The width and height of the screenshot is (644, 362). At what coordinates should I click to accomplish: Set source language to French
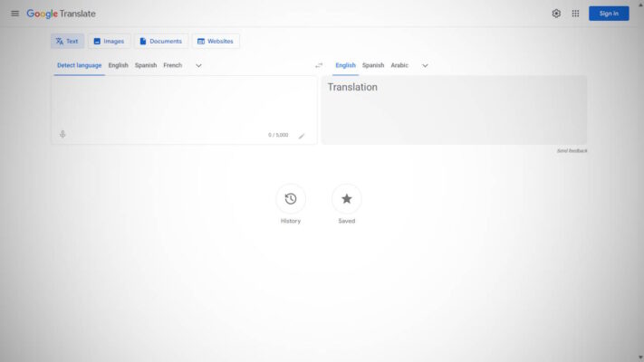172,65
